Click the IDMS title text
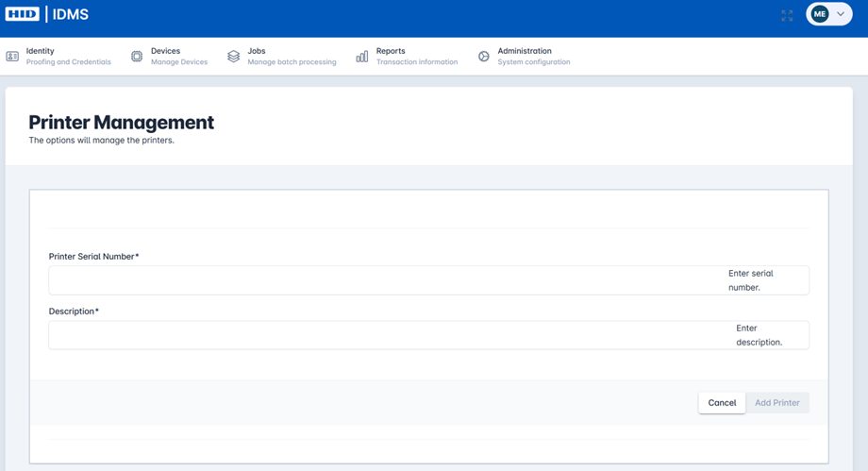Viewport: 868px width, 471px height. 71,14
